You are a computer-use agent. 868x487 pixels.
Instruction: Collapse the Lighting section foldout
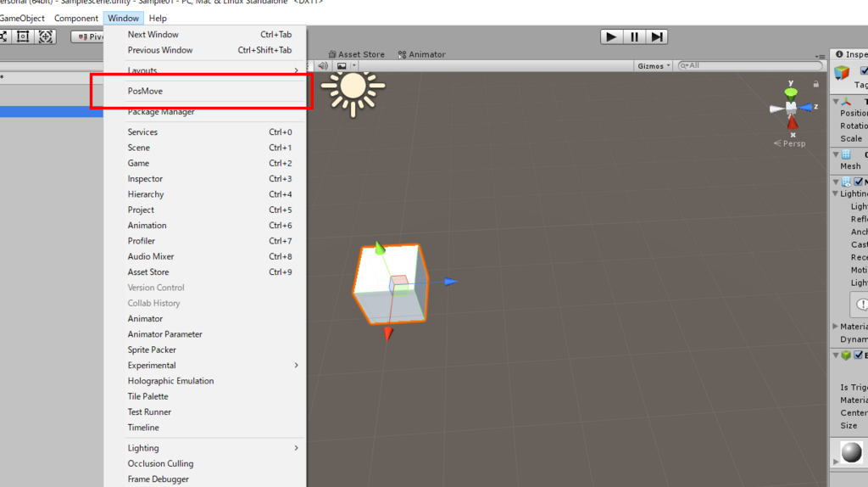tap(836, 193)
